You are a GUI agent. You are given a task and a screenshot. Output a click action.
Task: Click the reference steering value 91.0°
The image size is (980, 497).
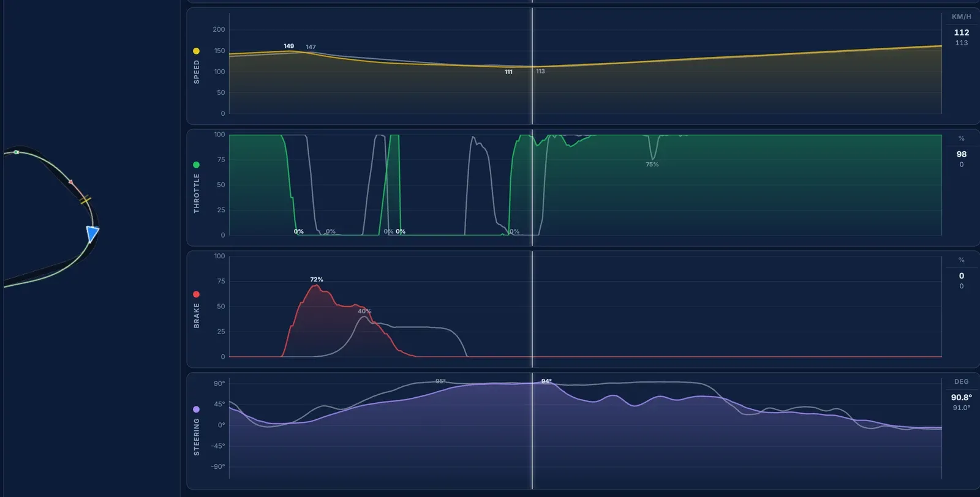tap(962, 408)
